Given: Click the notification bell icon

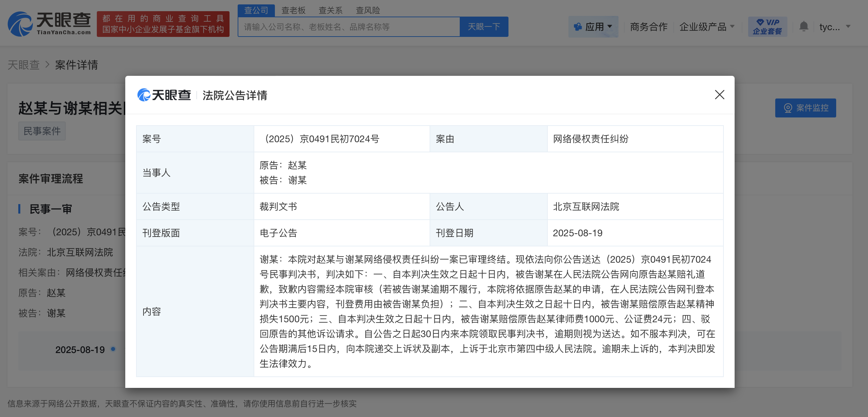Looking at the screenshot, I should 804,26.
